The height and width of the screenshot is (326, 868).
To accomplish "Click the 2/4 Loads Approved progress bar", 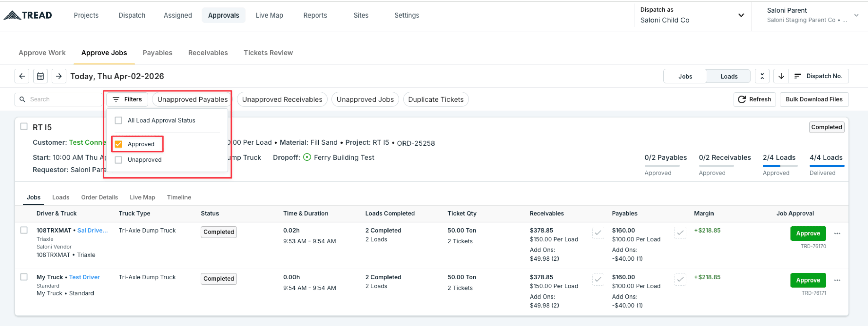I will click(x=780, y=166).
